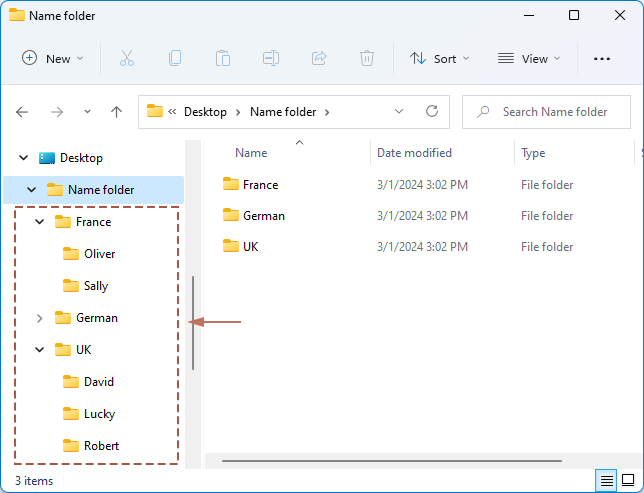Click the Delete trash can icon
Image resolution: width=644 pixels, height=493 pixels.
click(367, 59)
